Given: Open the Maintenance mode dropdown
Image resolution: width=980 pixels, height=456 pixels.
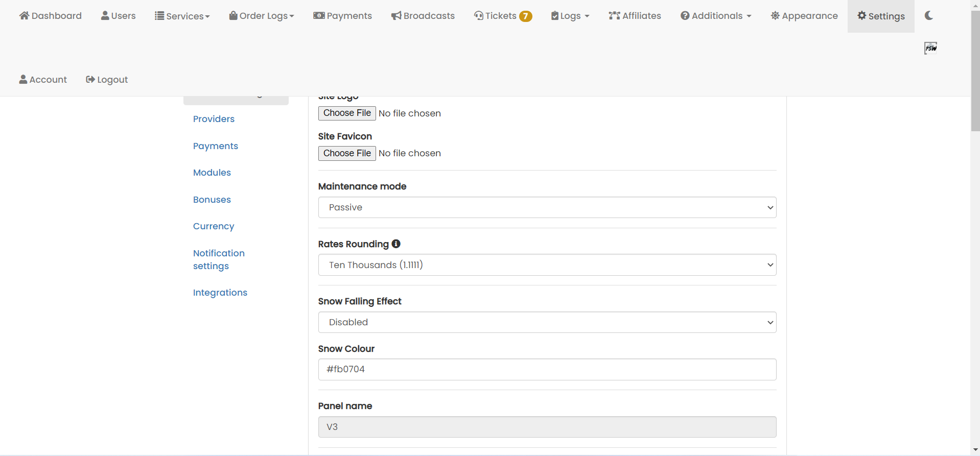Looking at the screenshot, I should tap(547, 207).
